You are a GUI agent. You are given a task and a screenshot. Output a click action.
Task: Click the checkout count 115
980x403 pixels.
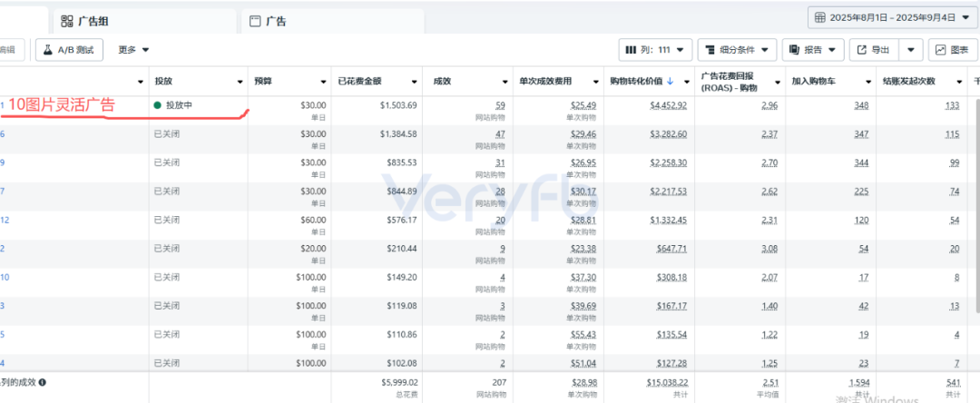pyautogui.click(x=953, y=133)
